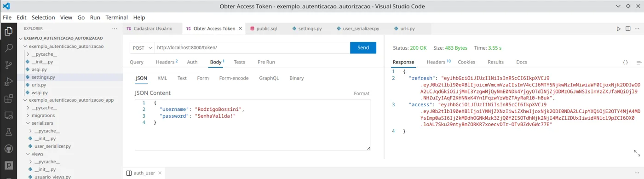Open the File menu
This screenshot has width=644, height=179.
tap(7, 17)
